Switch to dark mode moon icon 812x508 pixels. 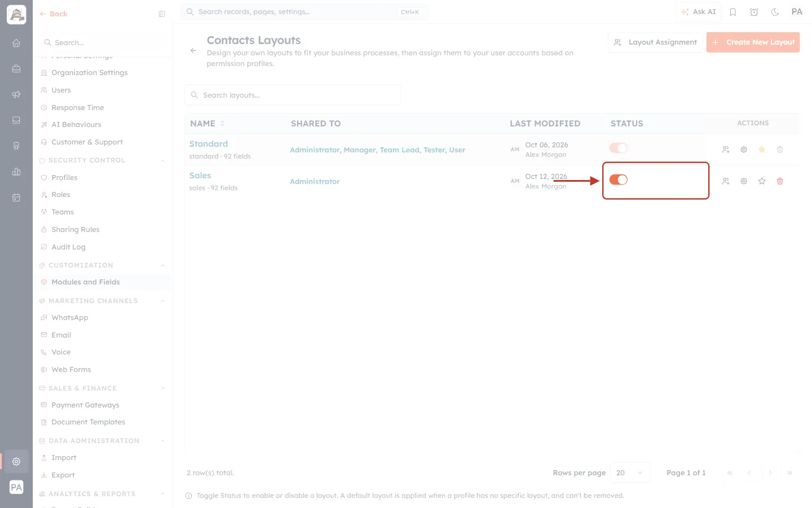(775, 12)
